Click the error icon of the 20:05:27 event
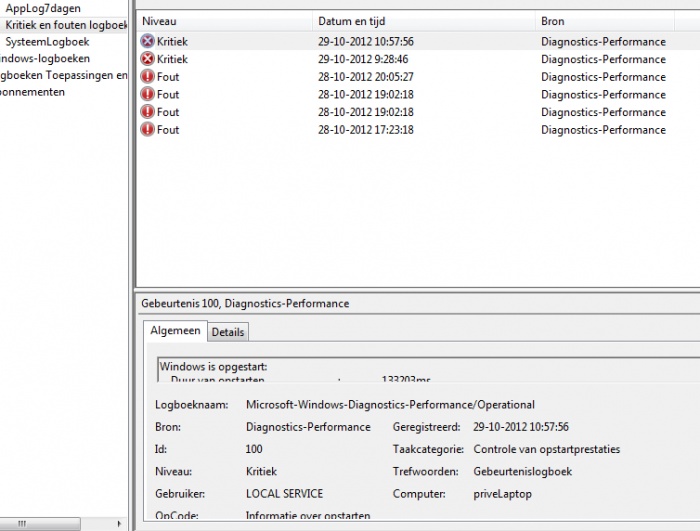This screenshot has width=700, height=531. pyautogui.click(x=148, y=77)
